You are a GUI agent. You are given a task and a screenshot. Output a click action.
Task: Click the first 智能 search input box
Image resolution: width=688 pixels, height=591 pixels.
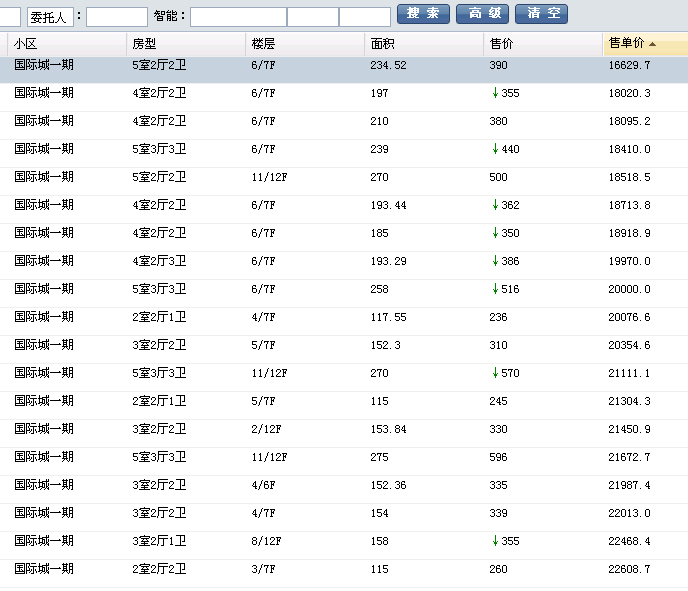click(238, 17)
